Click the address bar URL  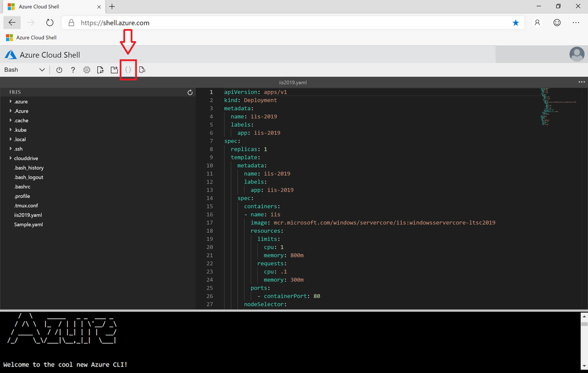(x=115, y=23)
